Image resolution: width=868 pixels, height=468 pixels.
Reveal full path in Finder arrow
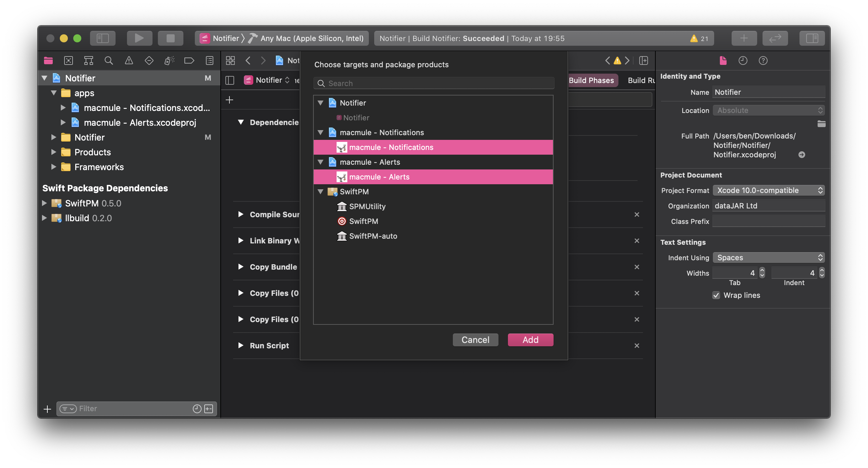[801, 155]
